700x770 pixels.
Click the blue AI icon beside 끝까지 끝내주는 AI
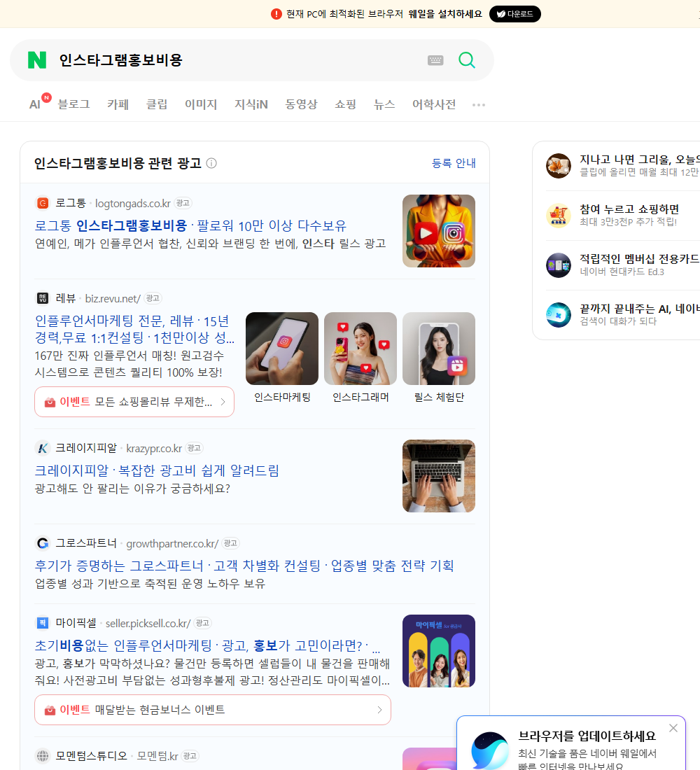(559, 315)
